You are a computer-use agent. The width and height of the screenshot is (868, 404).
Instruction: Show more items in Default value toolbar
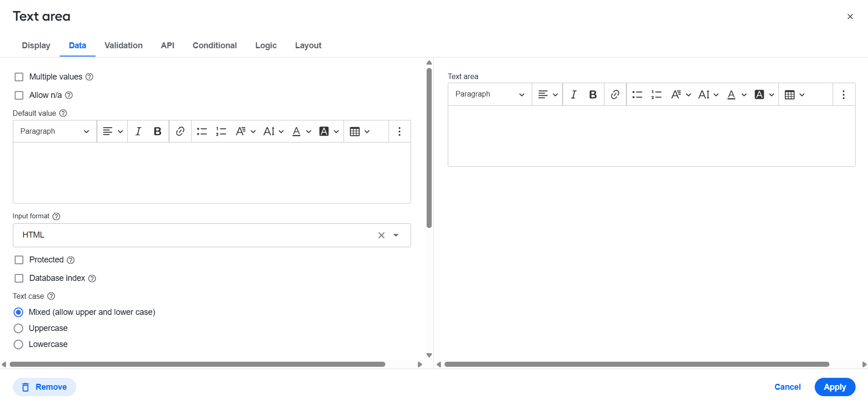tap(400, 131)
